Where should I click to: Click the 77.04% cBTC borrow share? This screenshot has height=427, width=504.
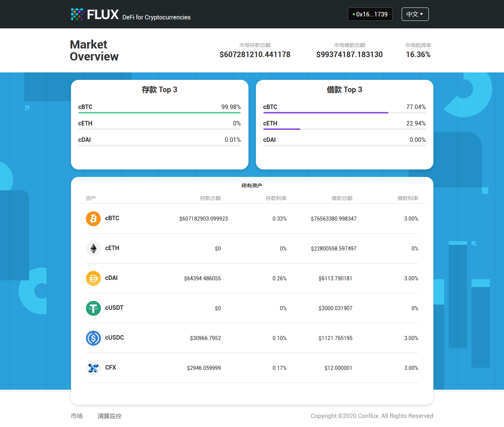[416, 107]
